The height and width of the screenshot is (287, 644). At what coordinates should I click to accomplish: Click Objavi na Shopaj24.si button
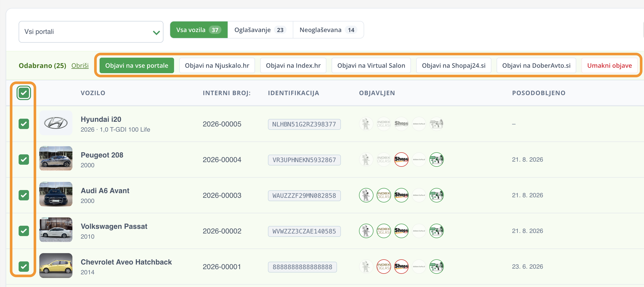[x=454, y=66]
